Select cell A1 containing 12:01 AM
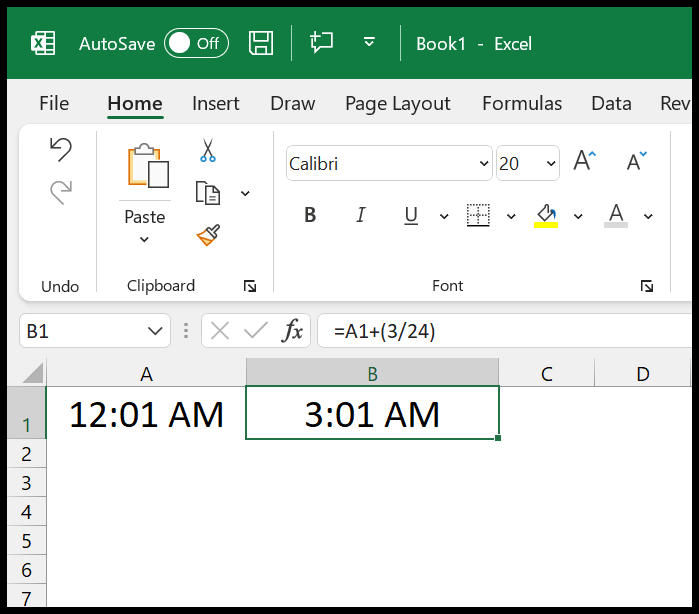This screenshot has width=699, height=614. tap(146, 413)
